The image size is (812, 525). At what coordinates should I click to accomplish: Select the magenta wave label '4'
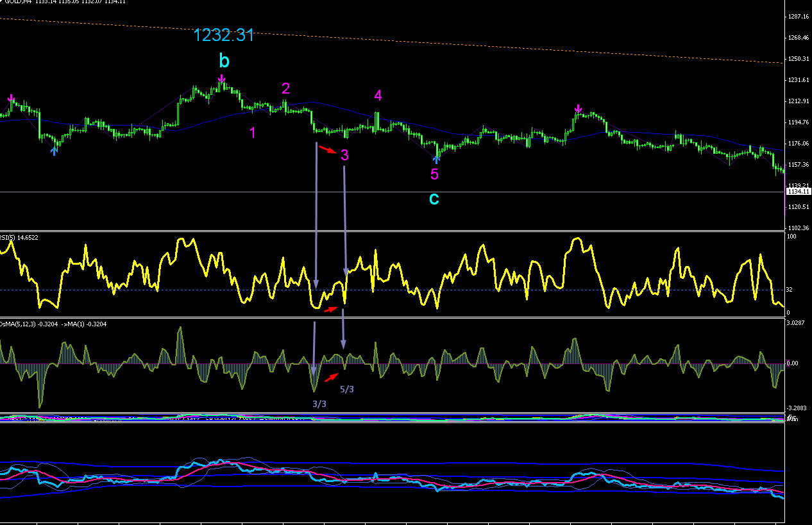[378, 96]
